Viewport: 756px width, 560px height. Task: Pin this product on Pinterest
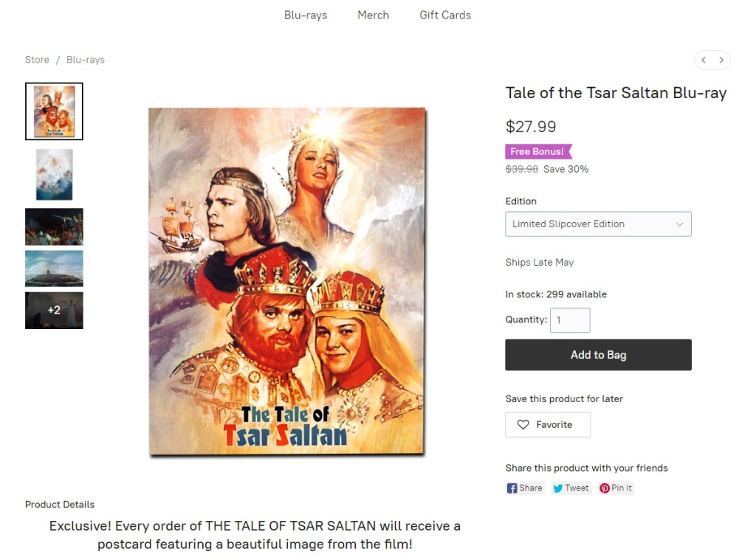616,488
